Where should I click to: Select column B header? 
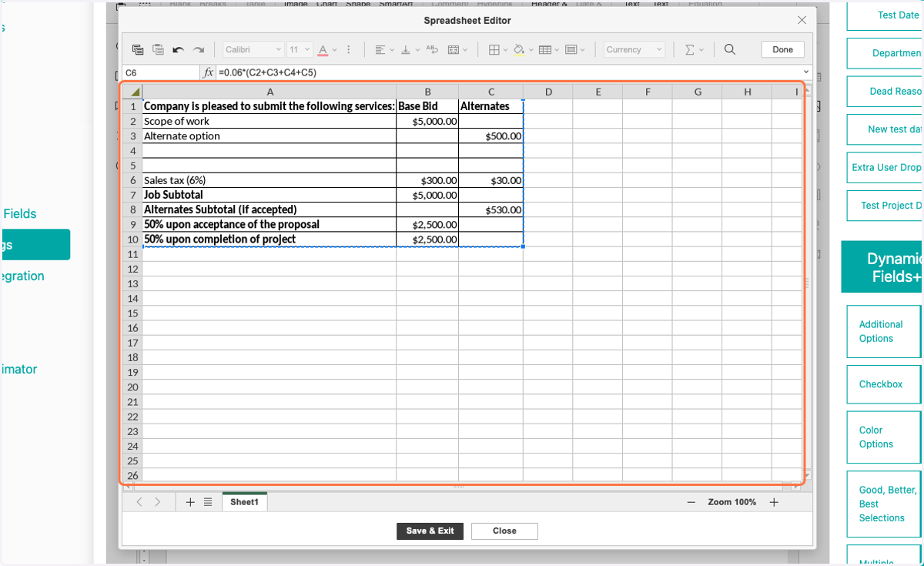pos(427,92)
